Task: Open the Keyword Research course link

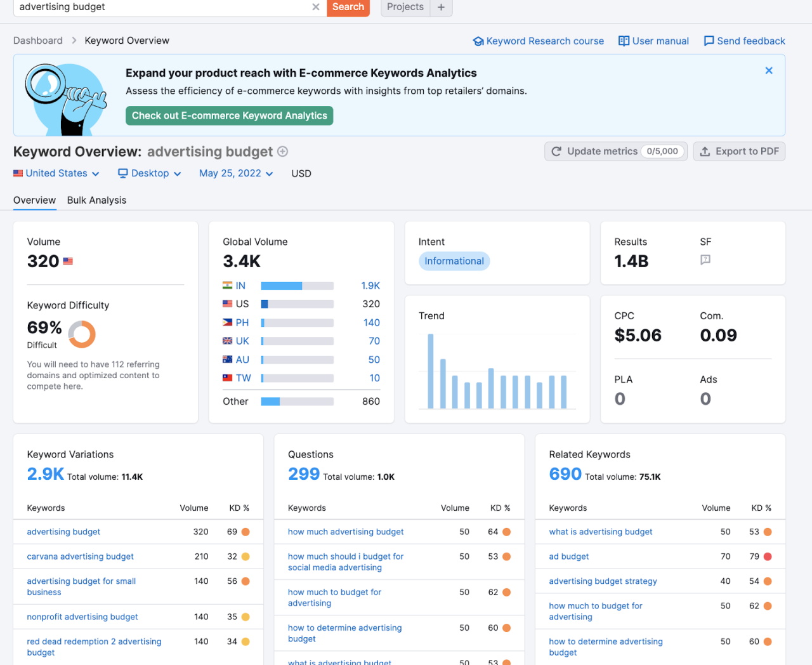Action: (x=539, y=41)
